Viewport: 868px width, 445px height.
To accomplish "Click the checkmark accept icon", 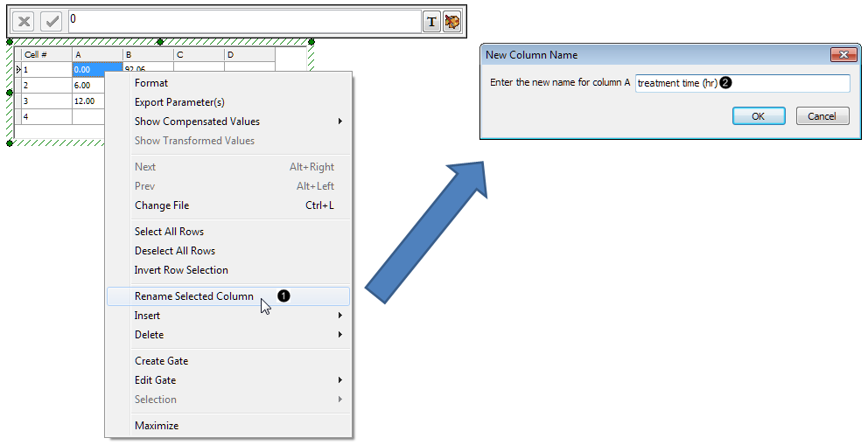I will tap(52, 22).
